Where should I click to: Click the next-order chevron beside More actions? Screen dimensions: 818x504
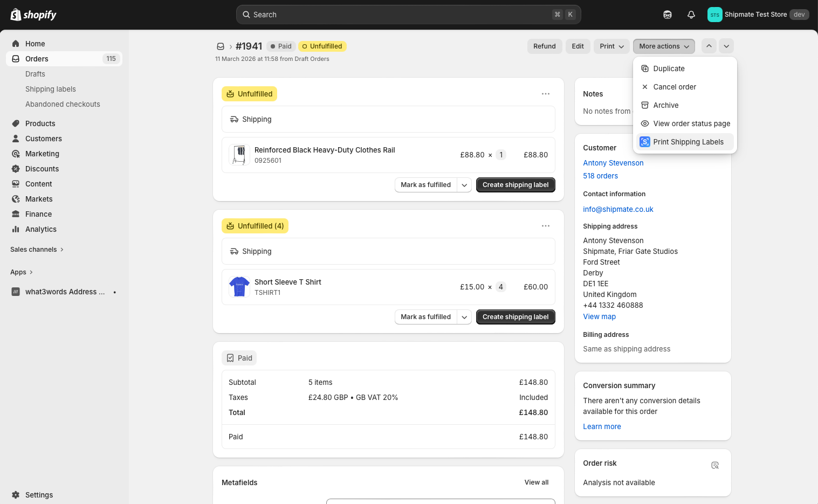click(x=726, y=46)
